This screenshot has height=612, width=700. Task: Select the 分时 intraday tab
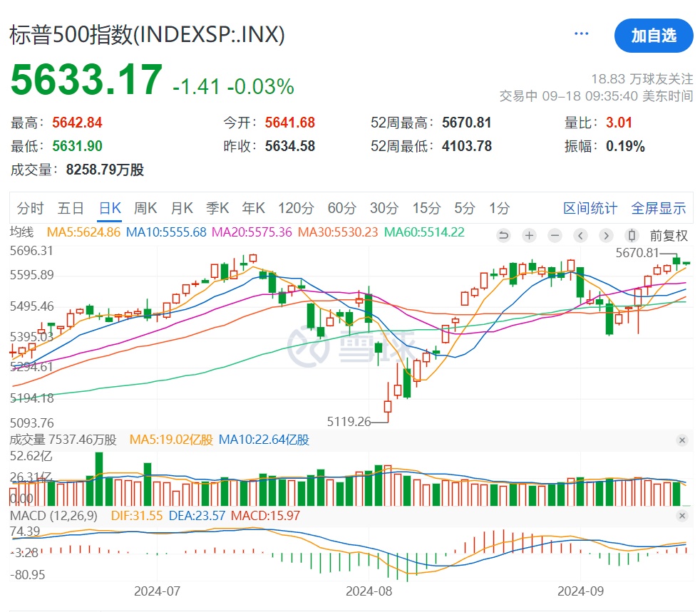point(30,208)
